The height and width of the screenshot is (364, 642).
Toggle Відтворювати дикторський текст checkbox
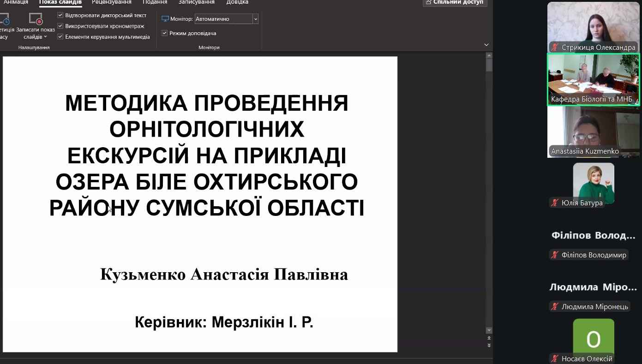click(x=60, y=15)
